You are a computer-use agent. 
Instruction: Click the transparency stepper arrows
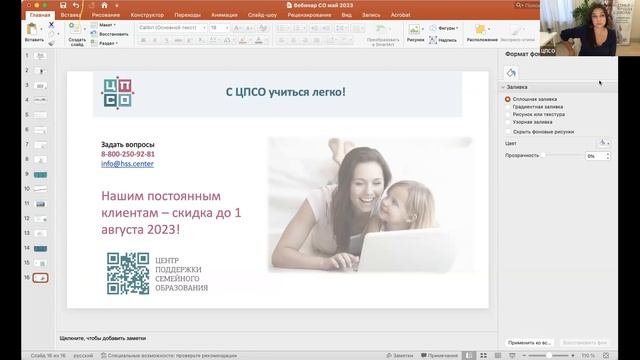[x=608, y=156]
